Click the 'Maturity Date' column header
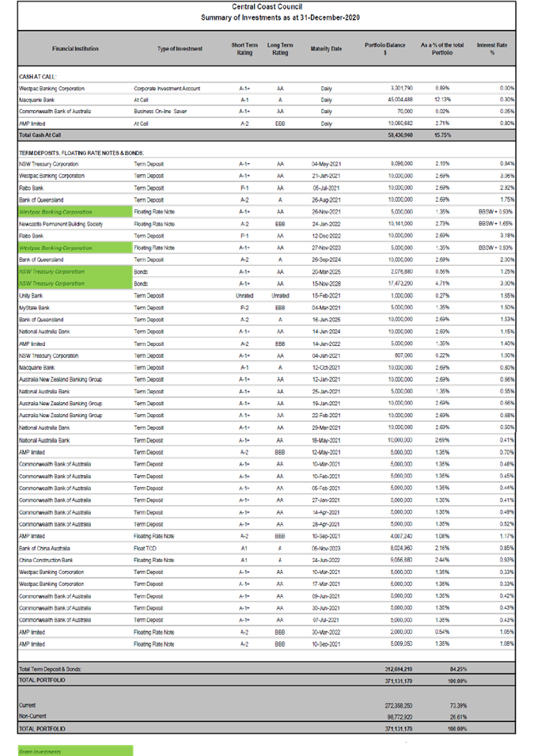This screenshot has width=534, height=756. (326, 49)
